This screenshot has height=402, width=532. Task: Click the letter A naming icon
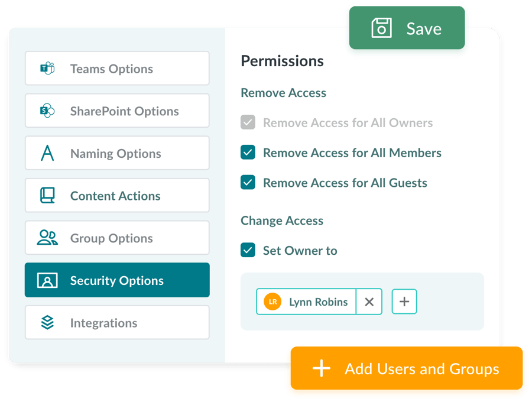[x=47, y=153]
